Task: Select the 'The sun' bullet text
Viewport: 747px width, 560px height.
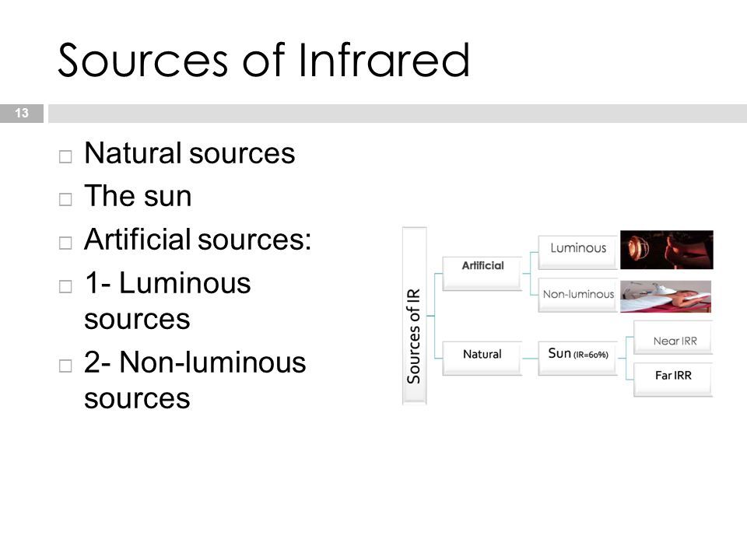Action: (x=138, y=196)
